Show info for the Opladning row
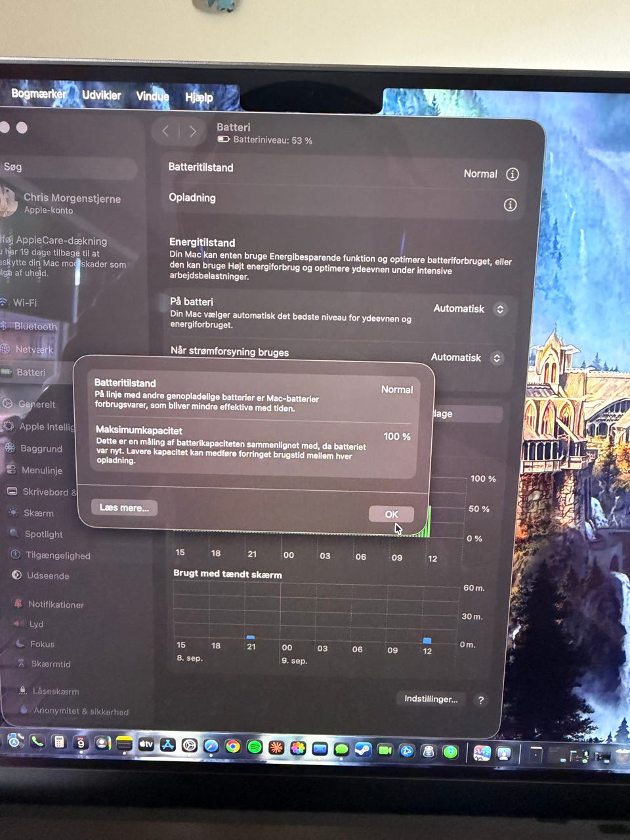 pos(510,205)
